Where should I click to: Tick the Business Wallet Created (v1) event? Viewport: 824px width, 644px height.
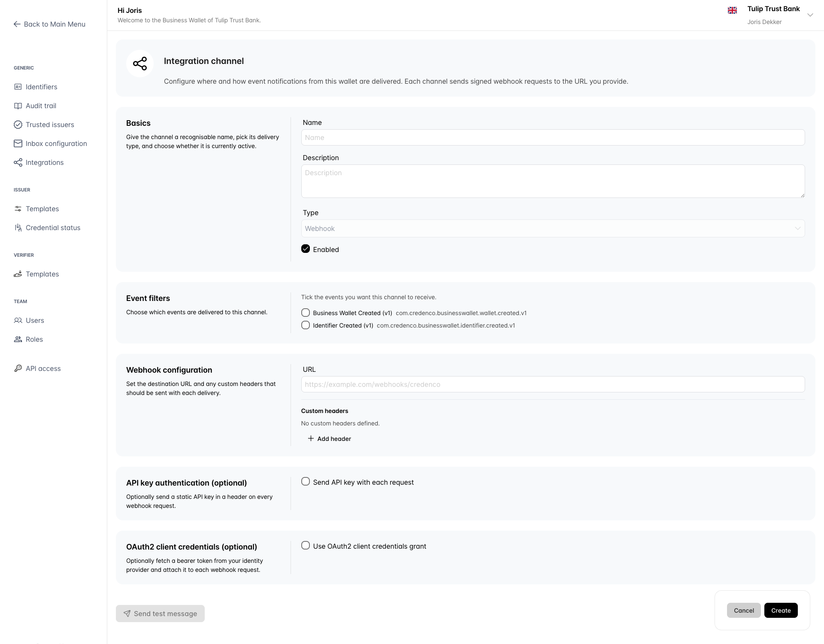click(x=306, y=313)
